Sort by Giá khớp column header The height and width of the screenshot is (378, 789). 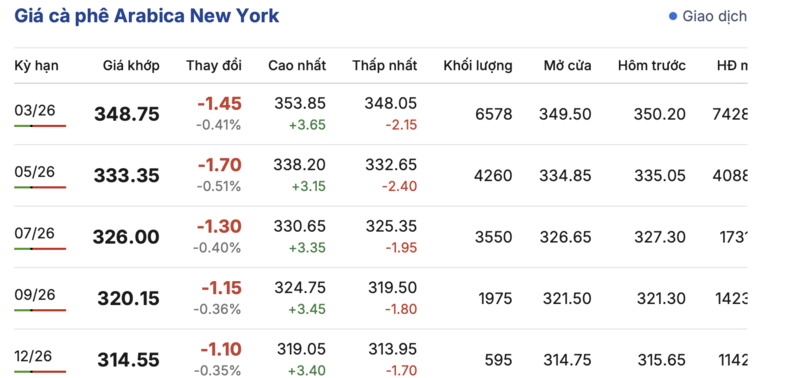click(131, 65)
